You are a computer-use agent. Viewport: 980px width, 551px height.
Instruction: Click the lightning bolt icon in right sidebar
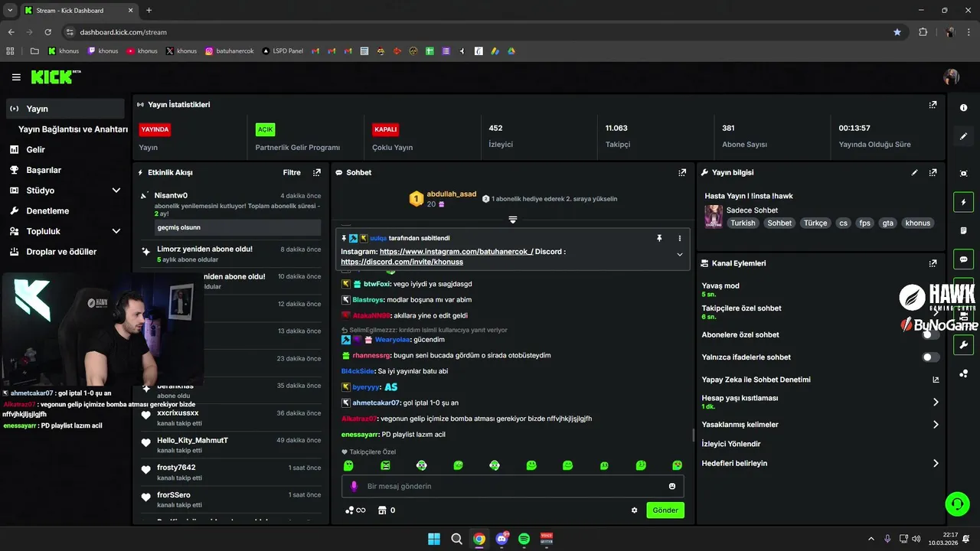point(964,202)
